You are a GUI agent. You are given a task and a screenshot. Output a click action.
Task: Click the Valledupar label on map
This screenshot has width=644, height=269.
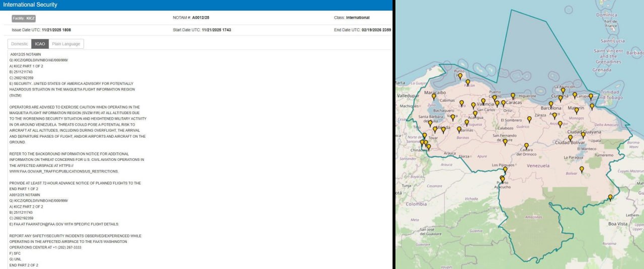(408, 96)
